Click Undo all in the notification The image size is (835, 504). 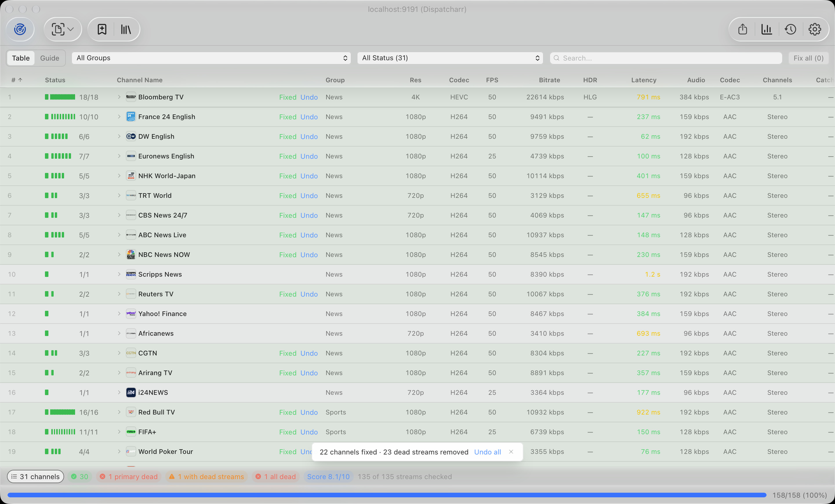pyautogui.click(x=487, y=452)
